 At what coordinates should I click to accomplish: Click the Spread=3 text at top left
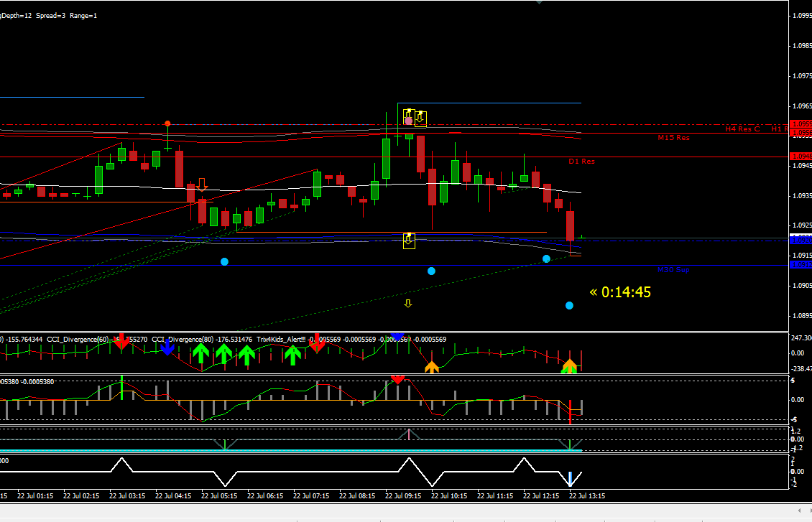point(51,16)
